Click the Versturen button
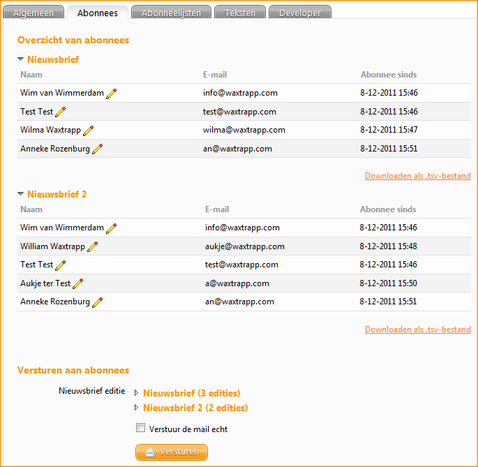478x467 pixels. pos(171,452)
